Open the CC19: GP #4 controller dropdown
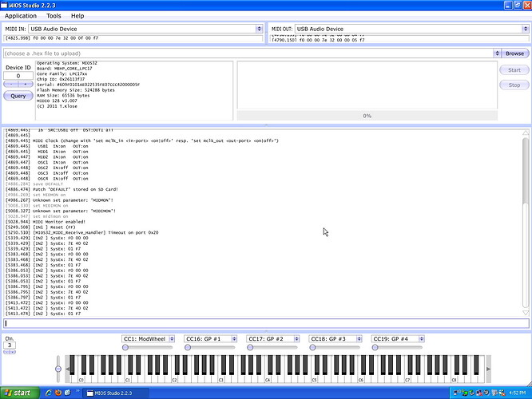This screenshot has width=532, height=399. coord(422,338)
